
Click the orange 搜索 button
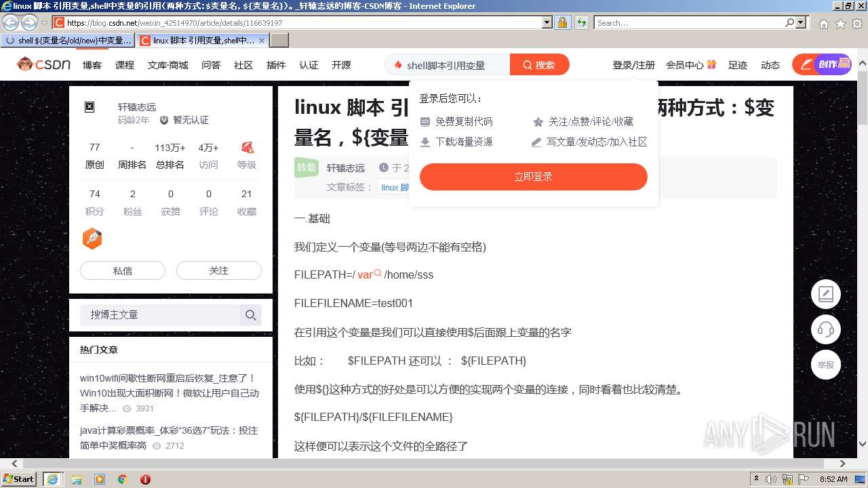[x=540, y=65]
